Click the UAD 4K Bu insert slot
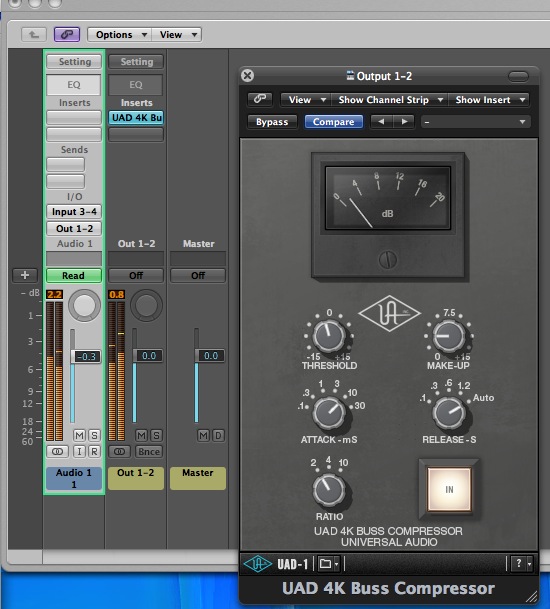This screenshot has height=609, width=550. pyautogui.click(x=136, y=117)
